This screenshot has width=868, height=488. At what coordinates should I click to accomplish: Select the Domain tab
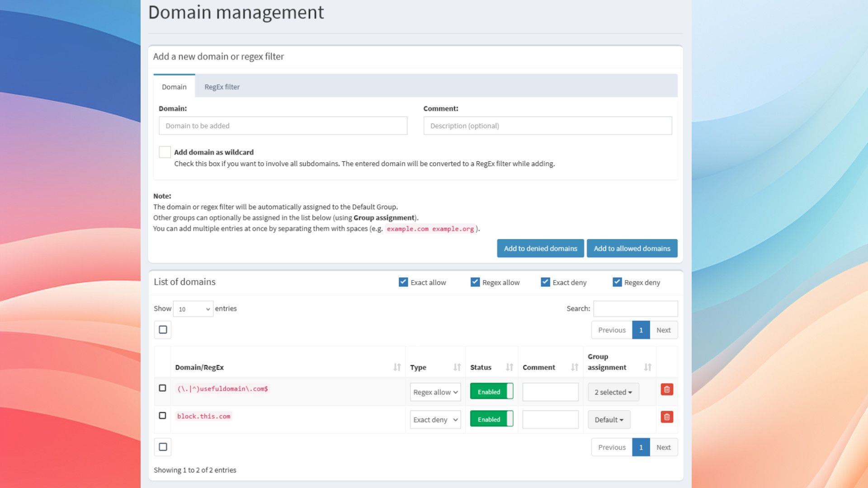point(174,87)
